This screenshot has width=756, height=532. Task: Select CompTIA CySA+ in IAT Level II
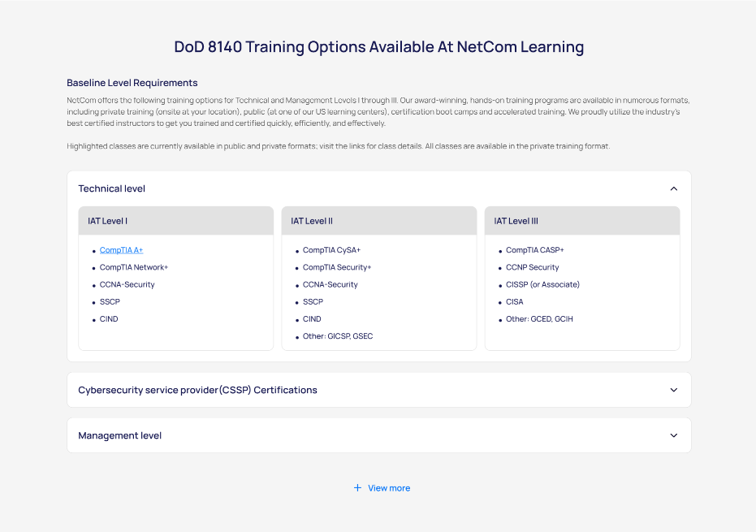331,250
